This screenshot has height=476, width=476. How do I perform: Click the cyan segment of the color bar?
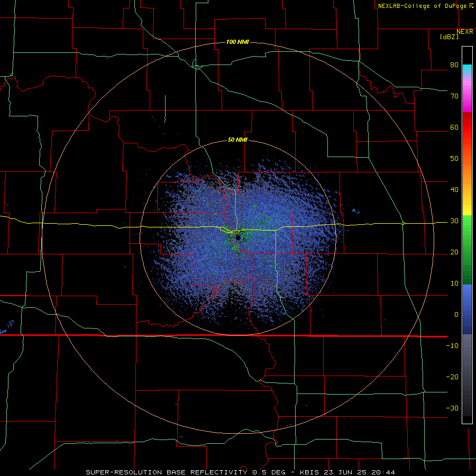click(467, 69)
